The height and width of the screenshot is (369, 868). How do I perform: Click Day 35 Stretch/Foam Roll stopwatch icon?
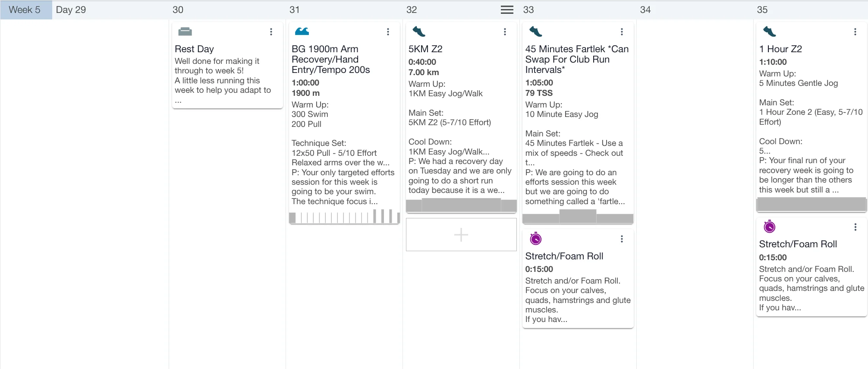pyautogui.click(x=769, y=227)
